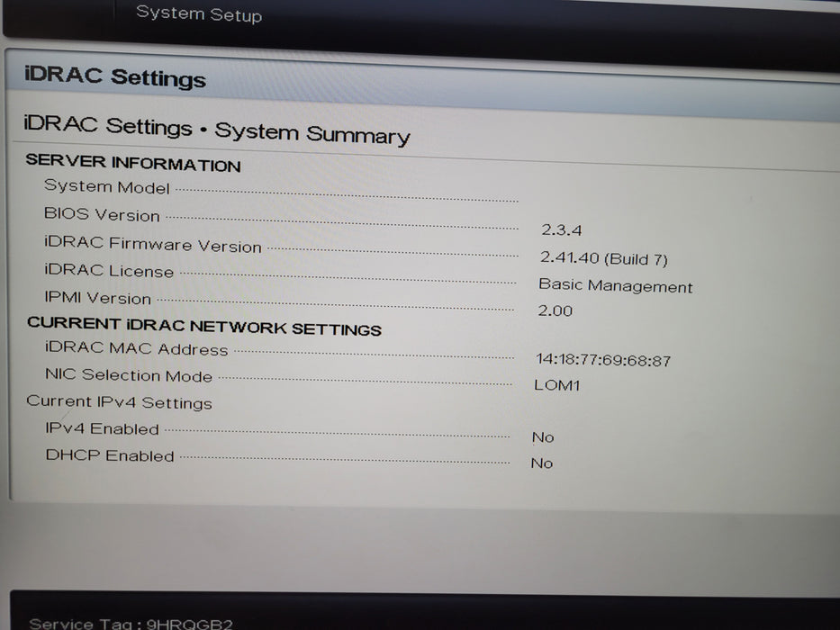Select firmware value 2.41.40 (Build 7)
The image size is (840, 630).
(x=604, y=258)
